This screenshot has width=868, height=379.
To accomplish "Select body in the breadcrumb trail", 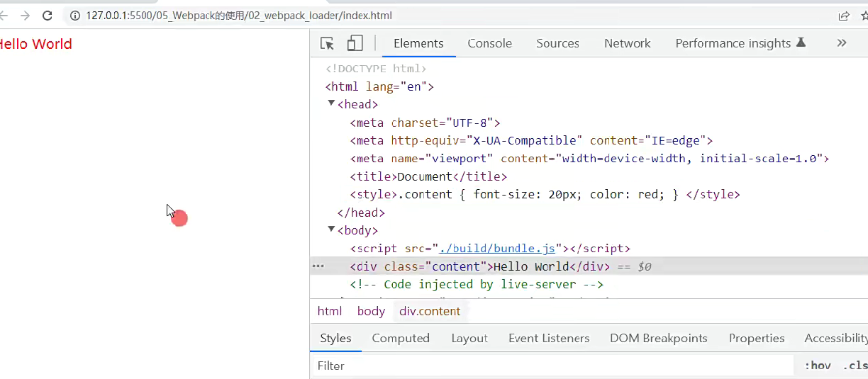I will (371, 311).
